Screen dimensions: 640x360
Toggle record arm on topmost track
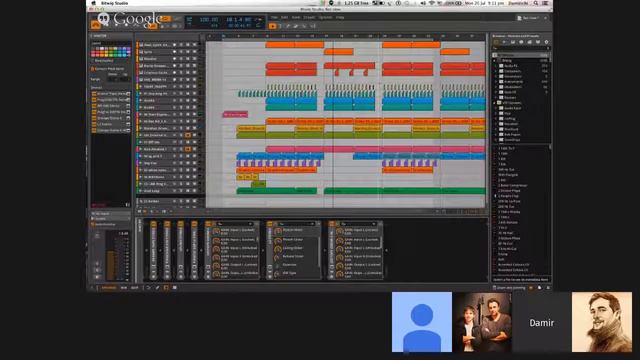click(174, 45)
